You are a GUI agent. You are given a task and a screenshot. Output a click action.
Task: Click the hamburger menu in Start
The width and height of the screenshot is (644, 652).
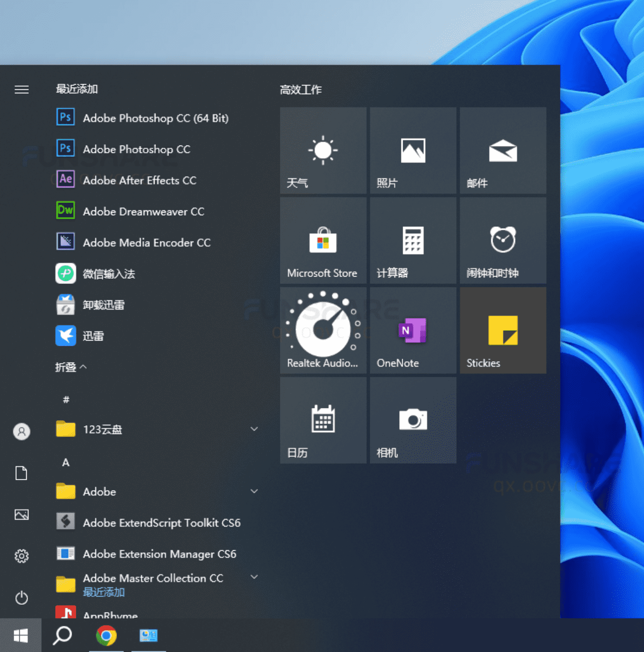pos(21,89)
